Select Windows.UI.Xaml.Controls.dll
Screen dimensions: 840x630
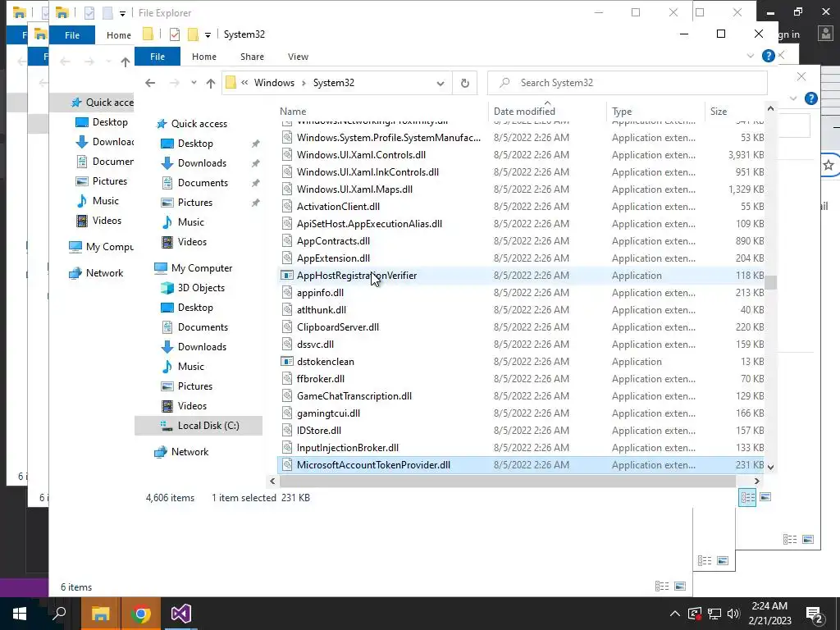(x=361, y=155)
